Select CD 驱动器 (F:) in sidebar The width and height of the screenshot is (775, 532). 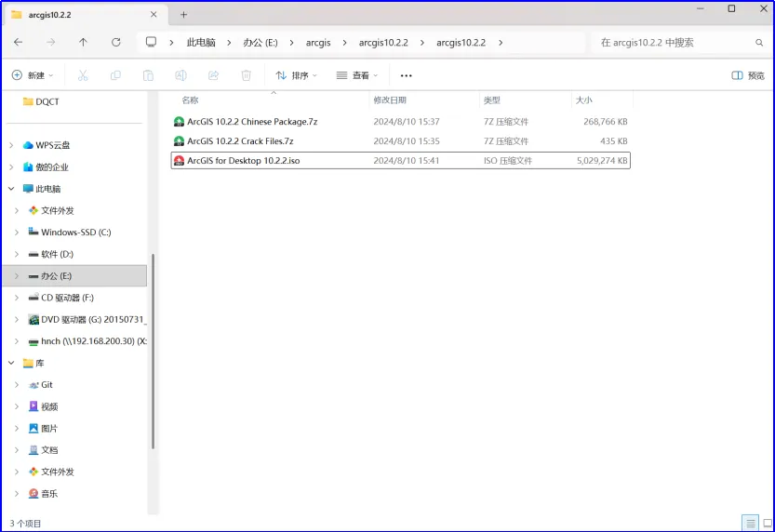click(60, 298)
